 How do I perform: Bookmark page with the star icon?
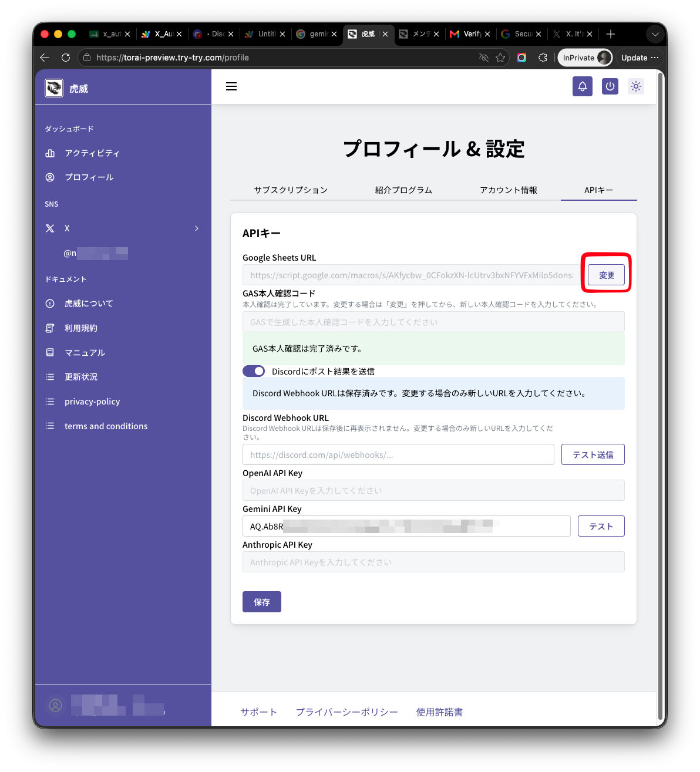coord(500,58)
